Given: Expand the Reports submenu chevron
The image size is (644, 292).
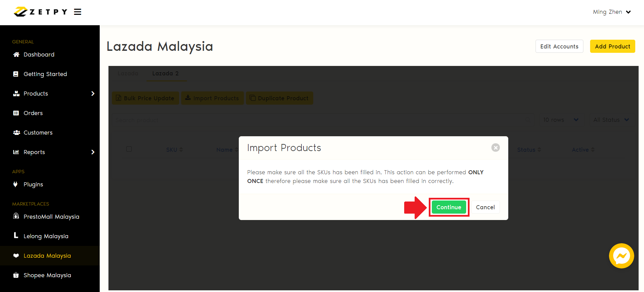Looking at the screenshot, I should tap(93, 152).
